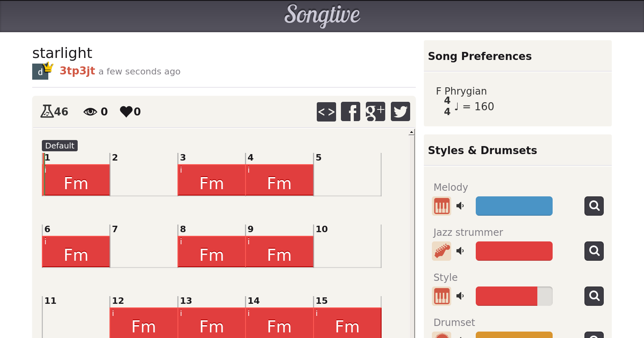Image resolution: width=644 pixels, height=338 pixels.
Task: Open the 3tp3jt user profile link
Action: 77,71
